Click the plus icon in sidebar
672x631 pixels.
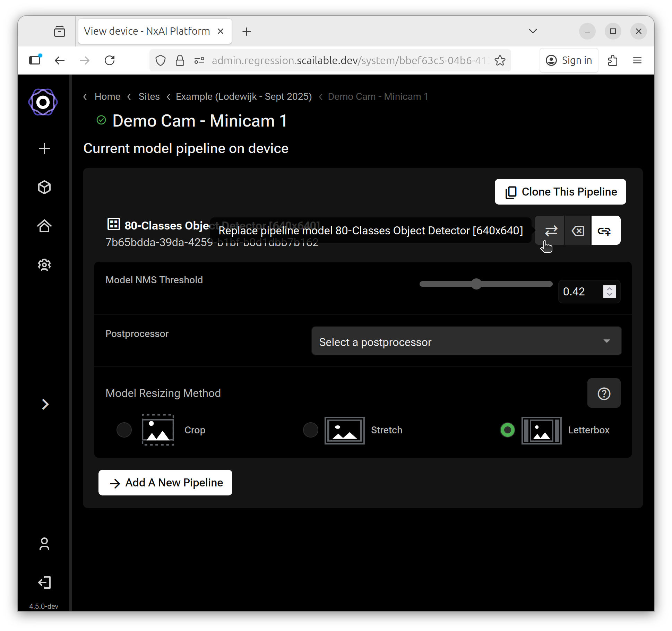pyautogui.click(x=44, y=148)
